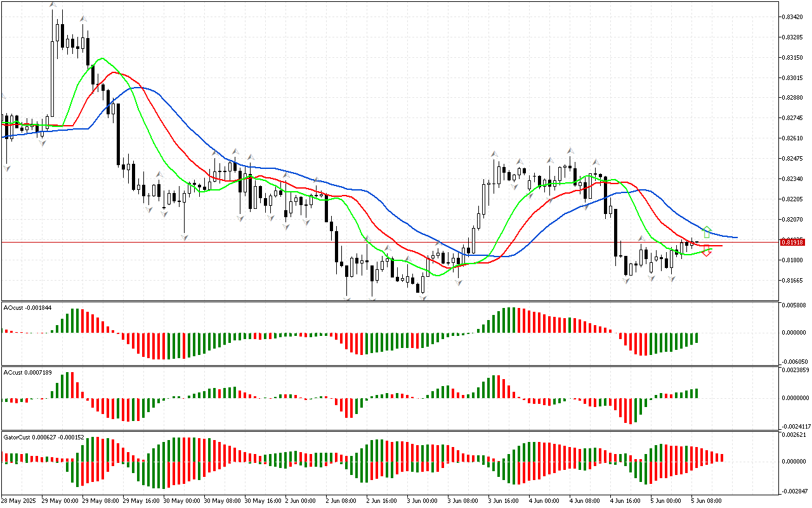Click the -0.002847 value on the Gator scale
The width and height of the screenshot is (812, 508).
[x=794, y=491]
